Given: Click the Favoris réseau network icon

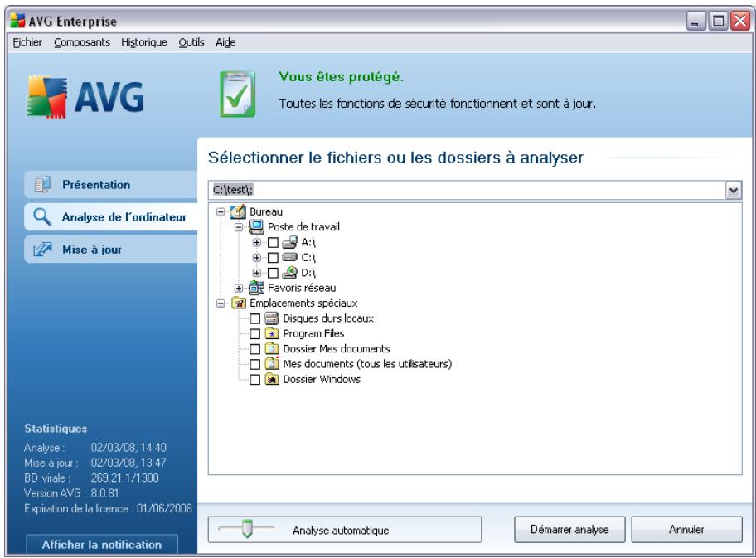Looking at the screenshot, I should 256,288.
